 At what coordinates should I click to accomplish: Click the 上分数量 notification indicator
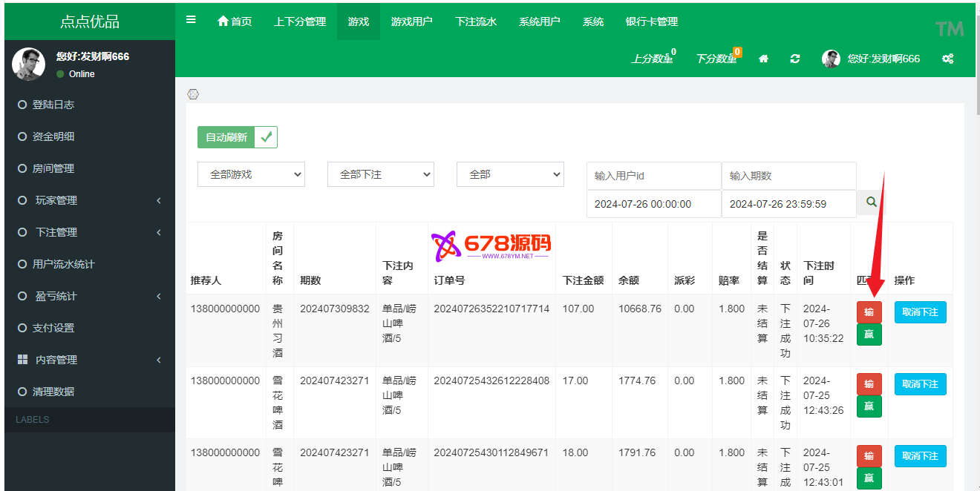pos(653,59)
